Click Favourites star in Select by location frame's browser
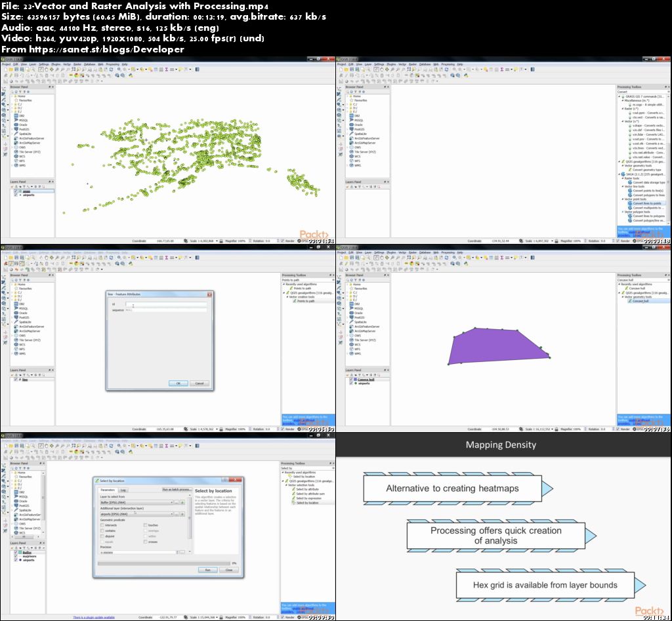The width and height of the screenshot is (672, 621). point(16,477)
